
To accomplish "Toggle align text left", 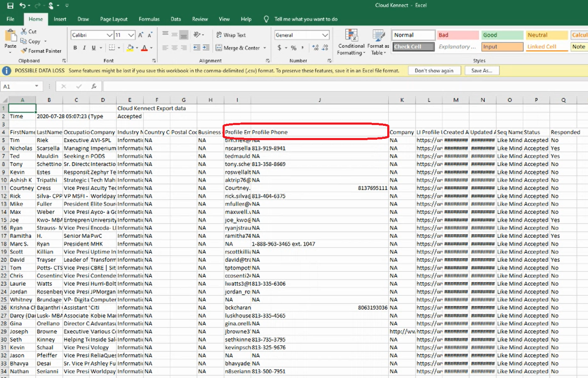I will (165, 48).
